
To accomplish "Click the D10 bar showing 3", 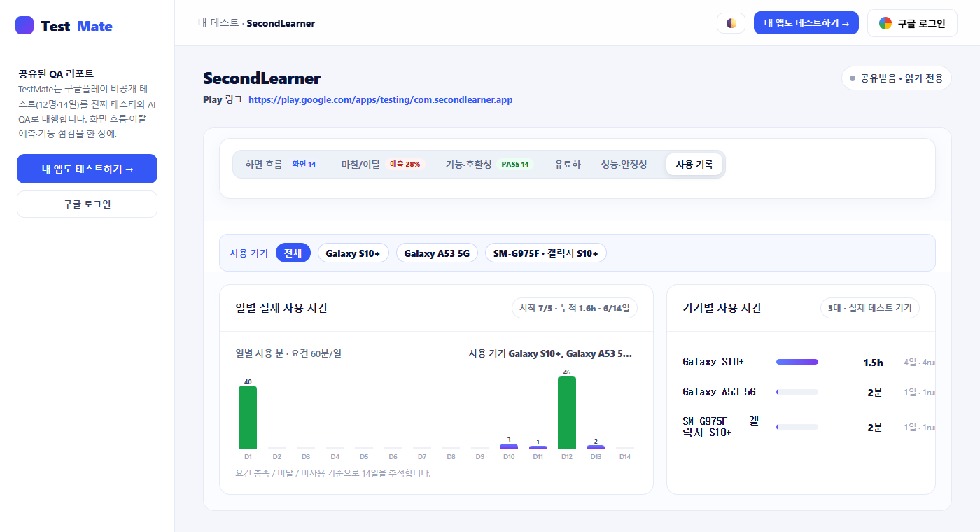I will click(x=509, y=446).
